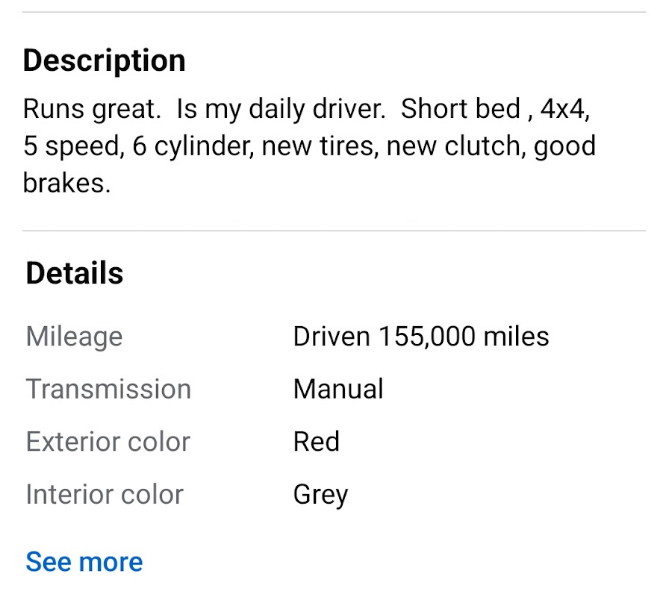Image resolution: width=660 pixels, height=600 pixels.
Task: Click the Manual transmission value
Action: point(338,389)
